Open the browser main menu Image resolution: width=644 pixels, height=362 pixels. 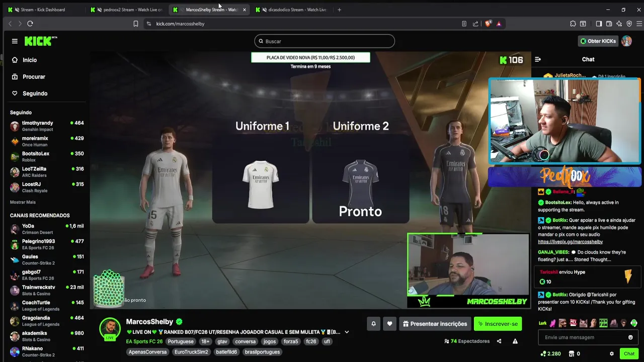point(639,24)
